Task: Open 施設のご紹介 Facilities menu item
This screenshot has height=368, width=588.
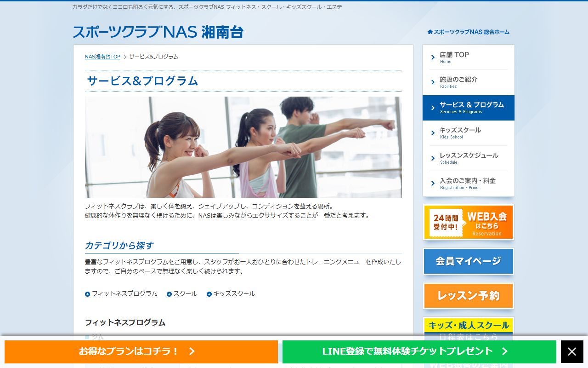Action: coord(469,82)
